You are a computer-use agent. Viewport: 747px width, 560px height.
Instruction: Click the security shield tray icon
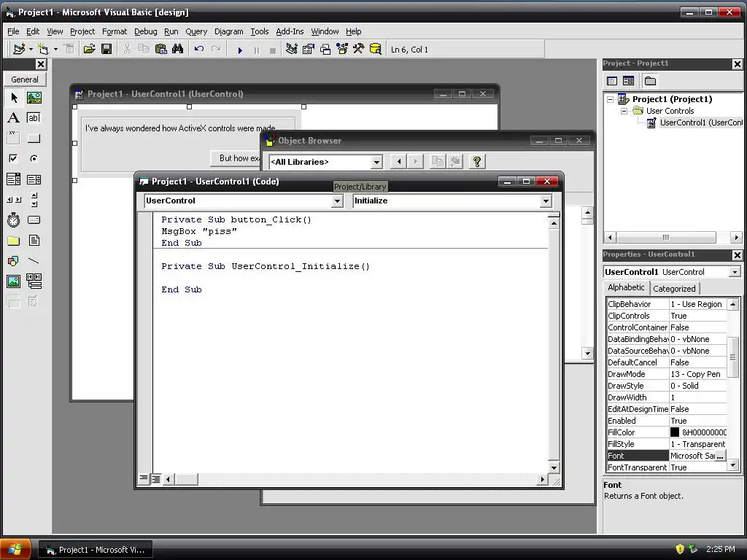click(x=680, y=549)
